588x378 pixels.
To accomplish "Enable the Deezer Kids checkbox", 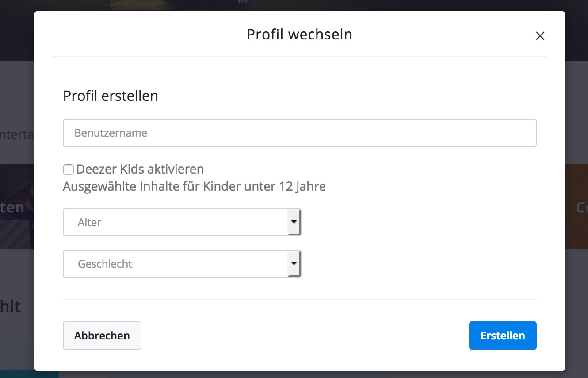I will click(69, 170).
